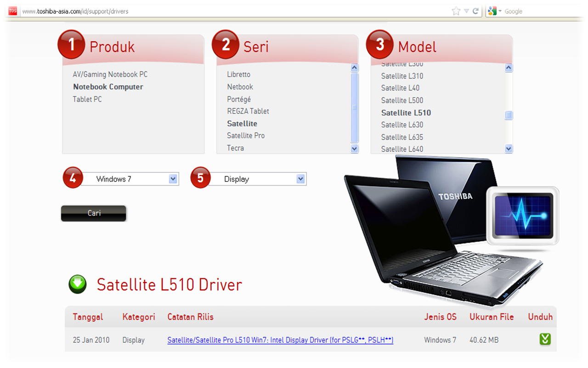Select Satellite L500 model
The width and height of the screenshot is (588, 368).
(402, 100)
